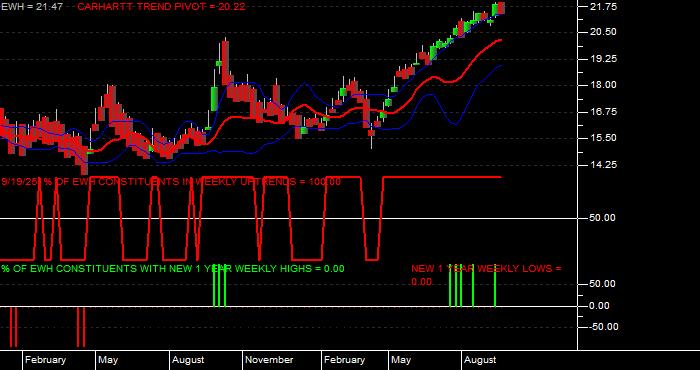Screen dimensions: 700x370
Task: Click the 20.50 price axis value
Action: point(604,32)
